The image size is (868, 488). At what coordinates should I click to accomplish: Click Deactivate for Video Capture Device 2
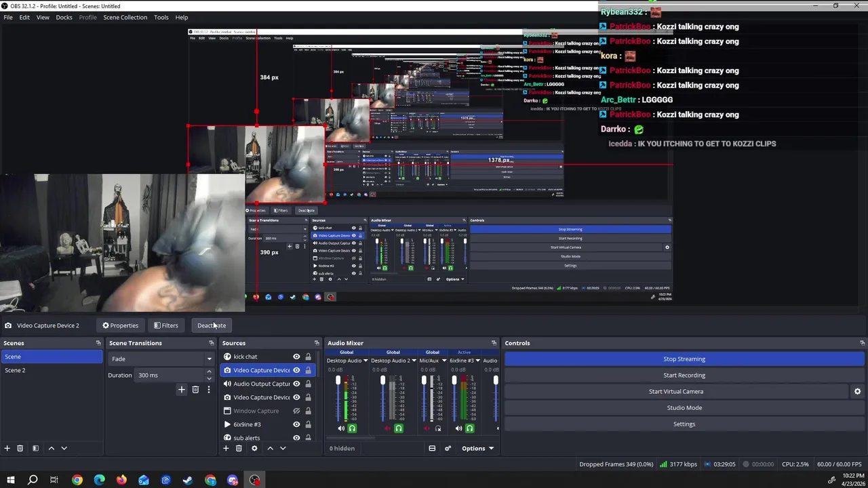coord(212,325)
